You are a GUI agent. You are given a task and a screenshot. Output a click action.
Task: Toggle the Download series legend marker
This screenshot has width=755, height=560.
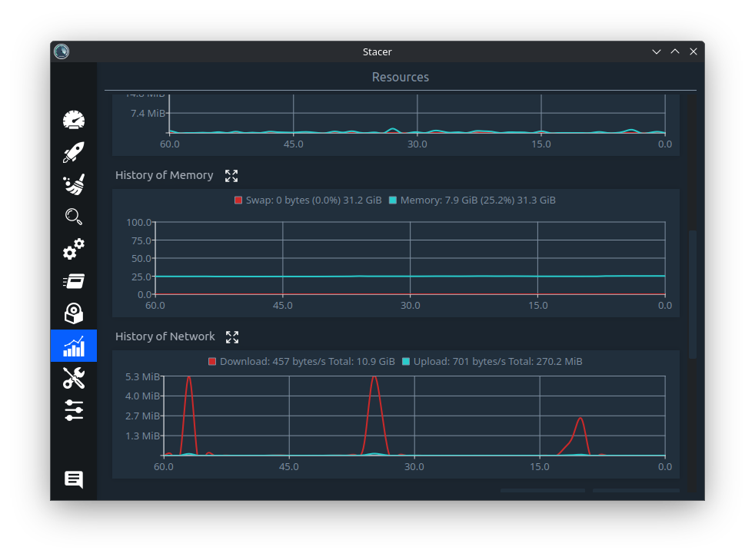pyautogui.click(x=212, y=362)
